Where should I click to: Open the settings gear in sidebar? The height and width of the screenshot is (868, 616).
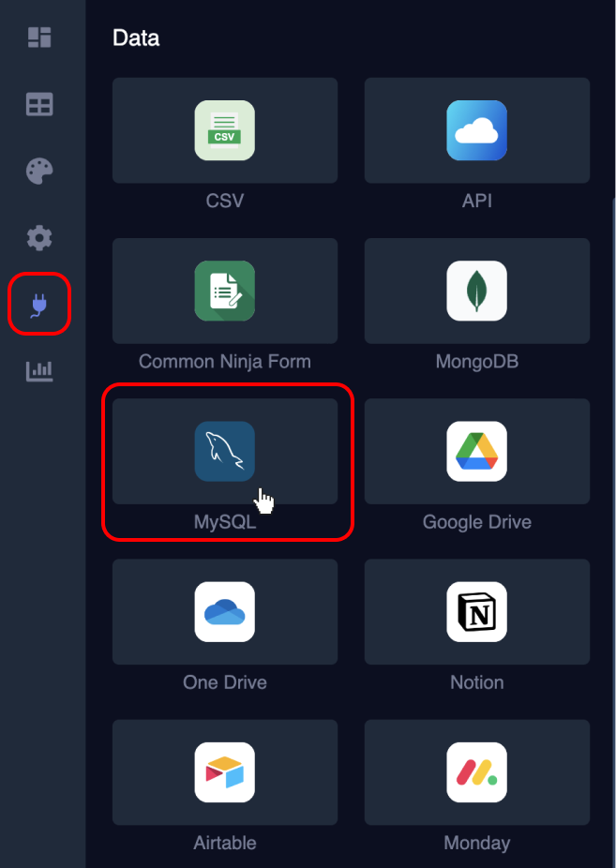[39, 238]
